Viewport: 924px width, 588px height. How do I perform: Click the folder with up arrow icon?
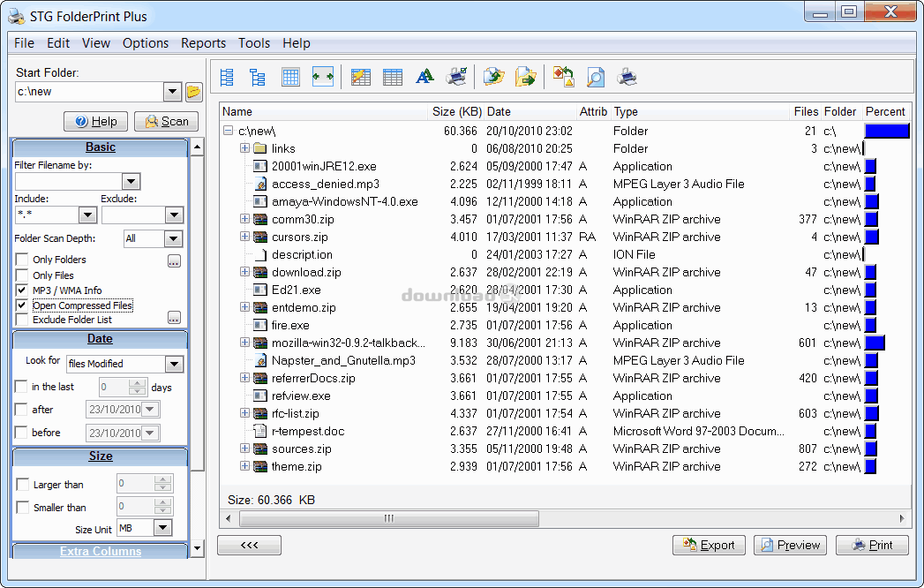tap(494, 77)
